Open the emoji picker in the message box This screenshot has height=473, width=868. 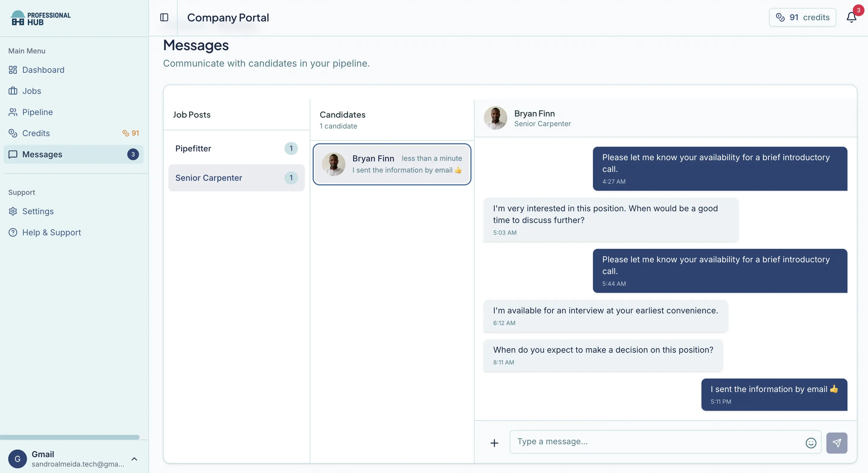[x=811, y=443]
